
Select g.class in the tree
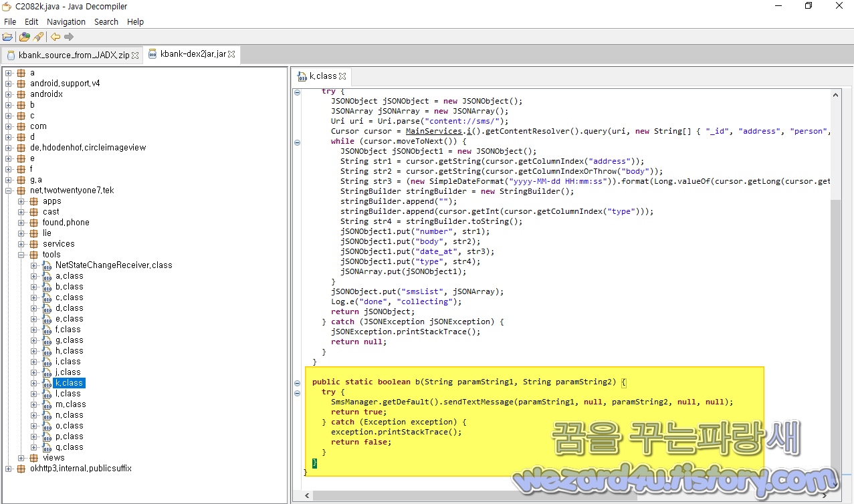click(x=70, y=340)
